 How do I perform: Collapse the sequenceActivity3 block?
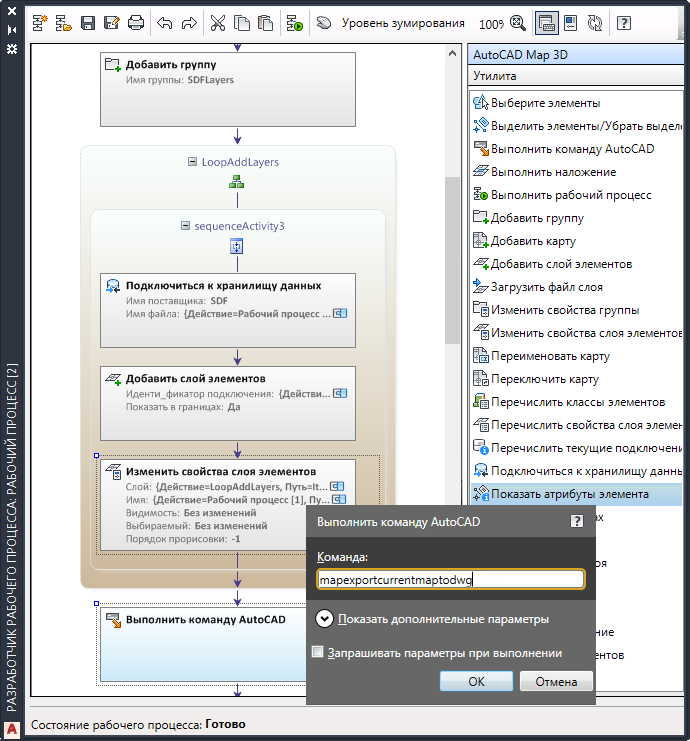(185, 226)
